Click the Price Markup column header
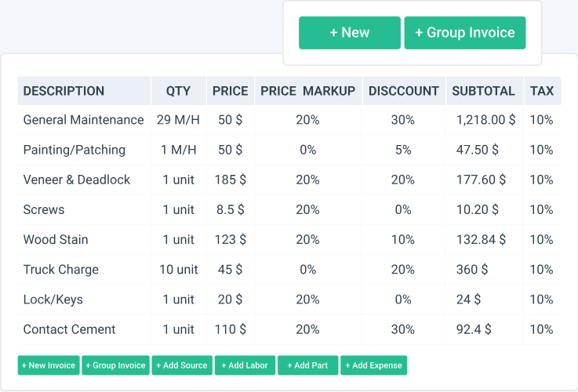The width and height of the screenshot is (578, 392). (x=307, y=91)
